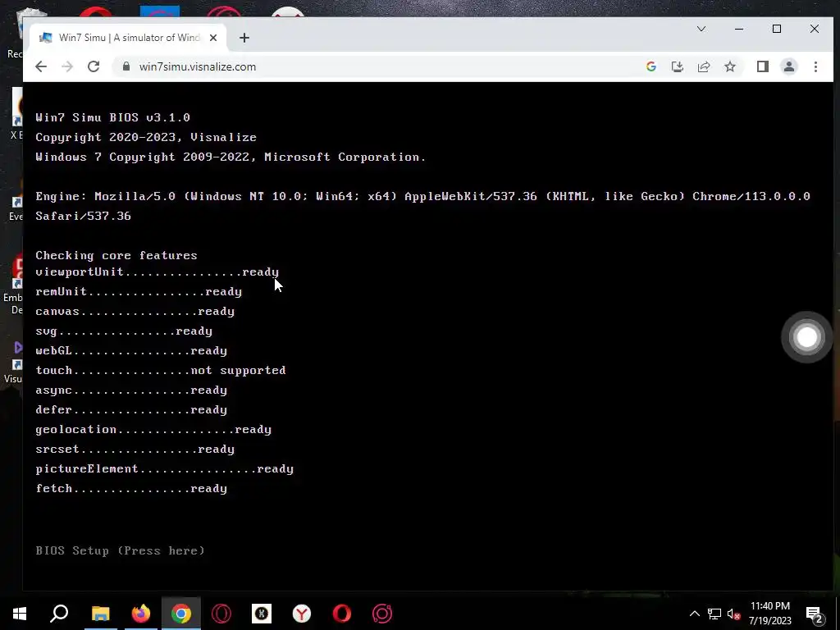Image resolution: width=840 pixels, height=630 pixels.
Task: Open the Chrome side panel
Action: (x=762, y=66)
